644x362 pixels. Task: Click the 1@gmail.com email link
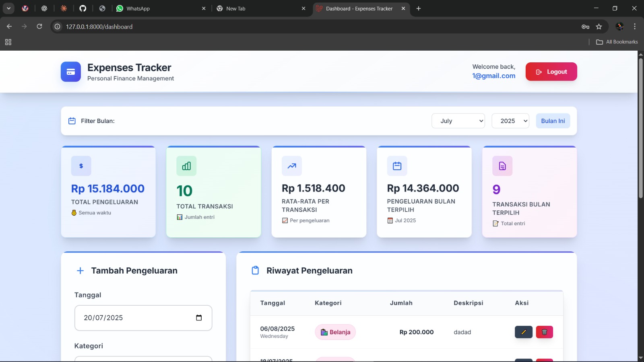pyautogui.click(x=494, y=76)
